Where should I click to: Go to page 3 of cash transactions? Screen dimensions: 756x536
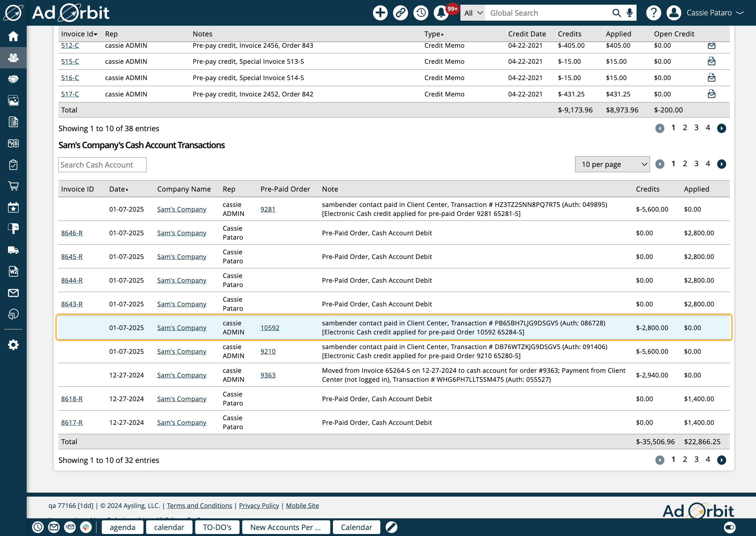(x=696, y=164)
